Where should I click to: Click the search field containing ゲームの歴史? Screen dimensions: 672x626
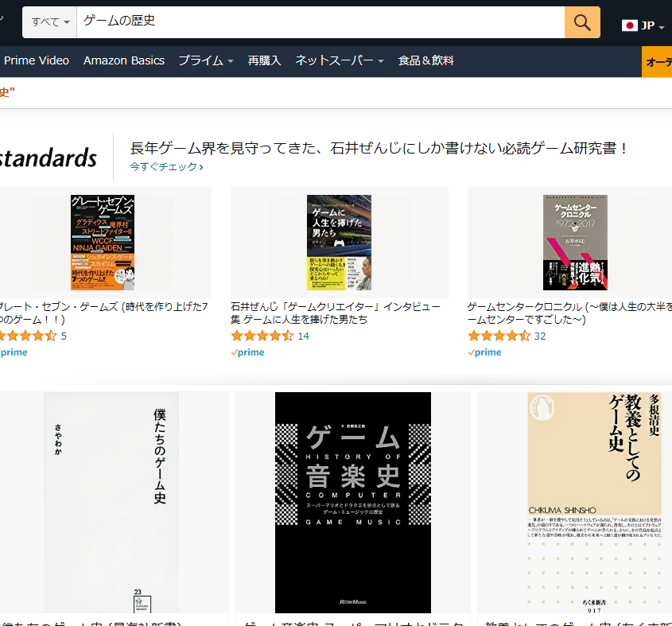pyautogui.click(x=320, y=22)
